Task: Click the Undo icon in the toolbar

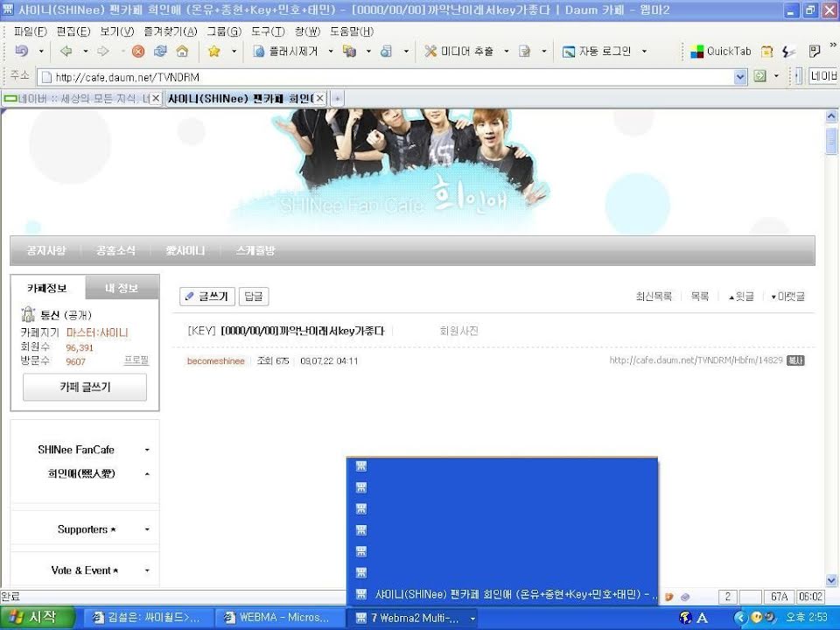Action: click(21, 51)
